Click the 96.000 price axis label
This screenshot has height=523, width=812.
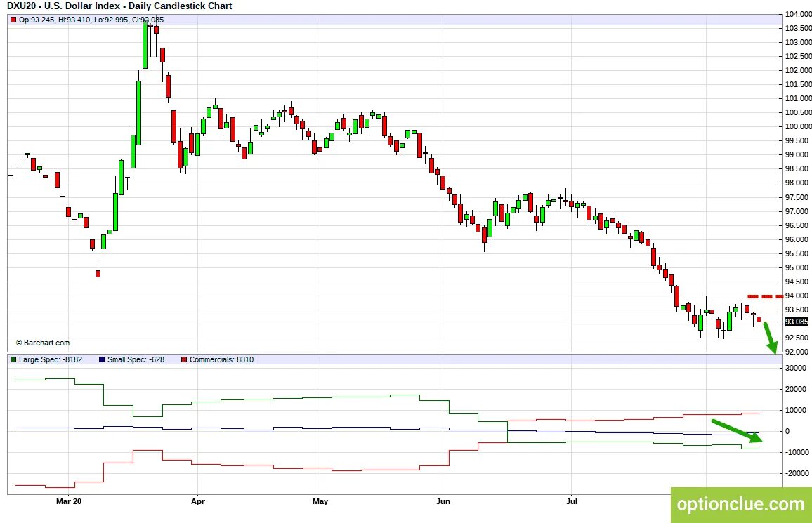point(799,239)
